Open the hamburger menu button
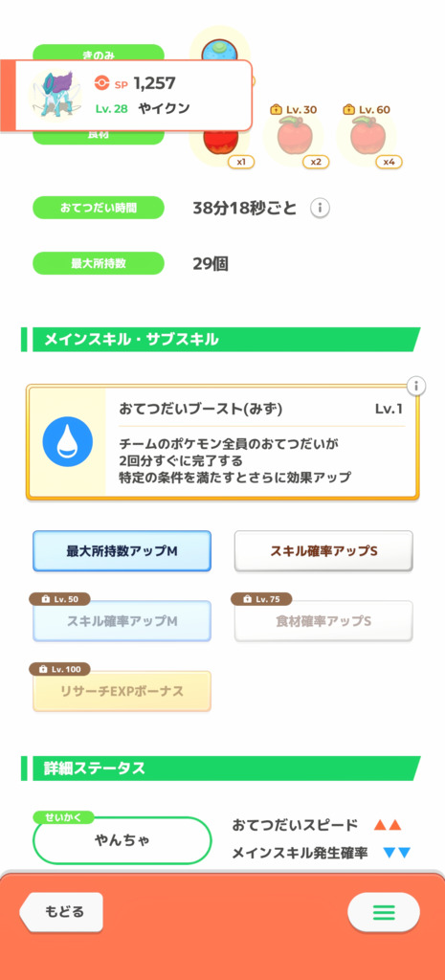 383,913
